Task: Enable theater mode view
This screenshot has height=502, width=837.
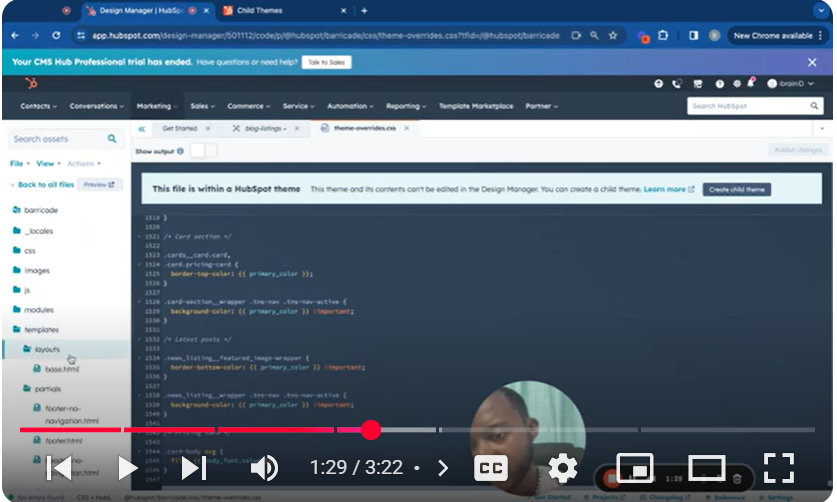Action: pos(706,467)
